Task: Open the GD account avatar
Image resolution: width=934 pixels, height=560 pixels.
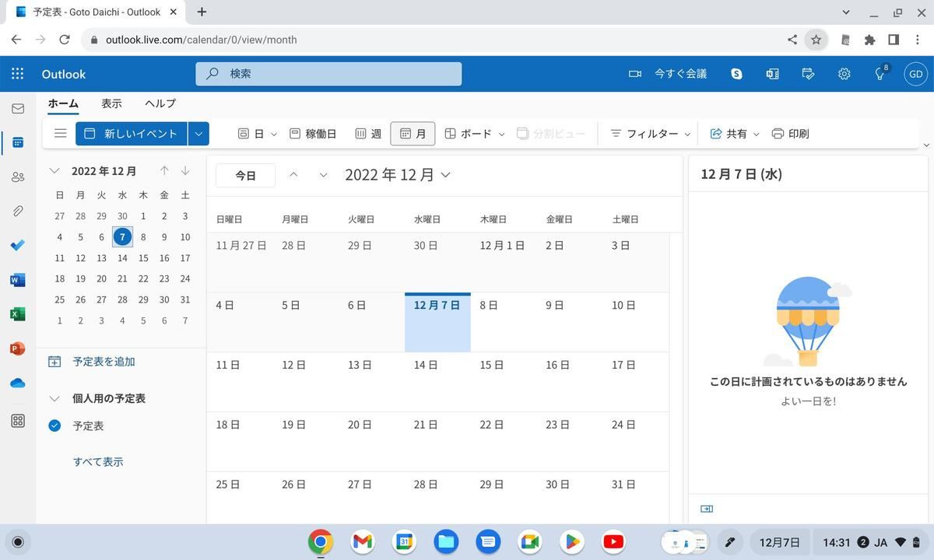Action: click(915, 74)
